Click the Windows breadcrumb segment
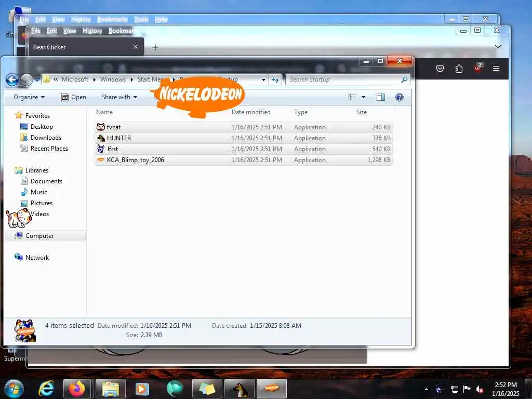This screenshot has width=532, height=399. click(113, 79)
